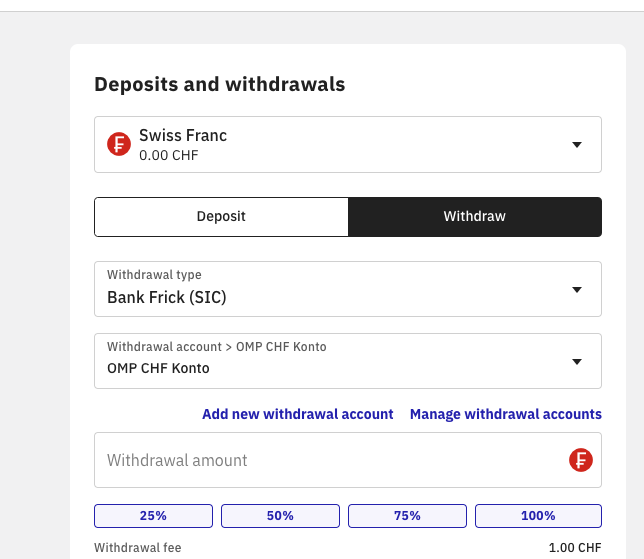This screenshot has height=559, width=644.
Task: Withdraw 100% of the balance
Action: pyautogui.click(x=538, y=516)
